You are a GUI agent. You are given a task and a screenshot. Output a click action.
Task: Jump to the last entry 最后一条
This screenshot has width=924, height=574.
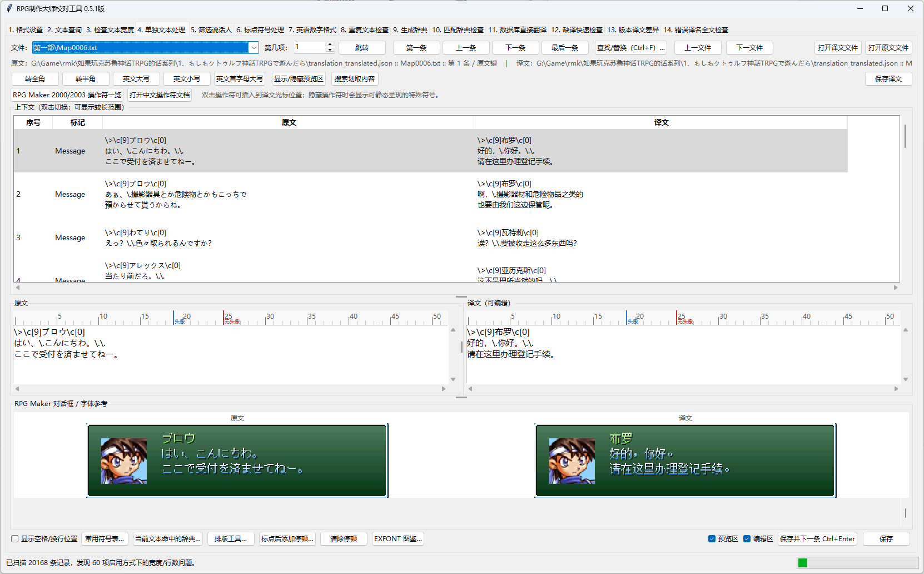click(565, 48)
